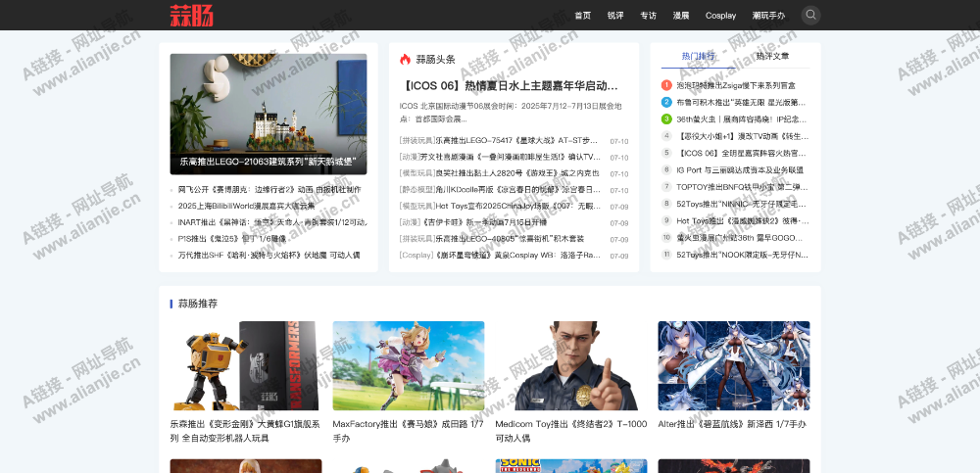This screenshot has height=473, width=980.
Task: Click the red rank 1 badge
Action: [666, 85]
